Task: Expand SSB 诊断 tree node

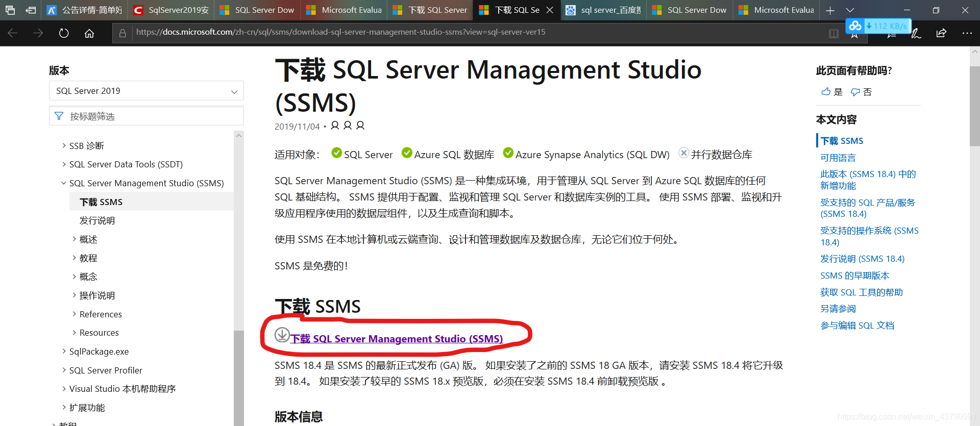Action: tap(64, 146)
